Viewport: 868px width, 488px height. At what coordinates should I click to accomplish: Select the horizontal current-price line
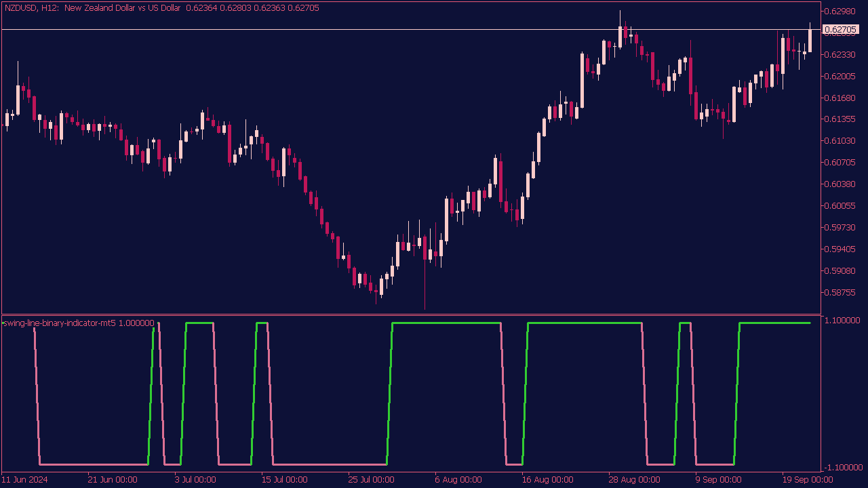click(x=410, y=30)
